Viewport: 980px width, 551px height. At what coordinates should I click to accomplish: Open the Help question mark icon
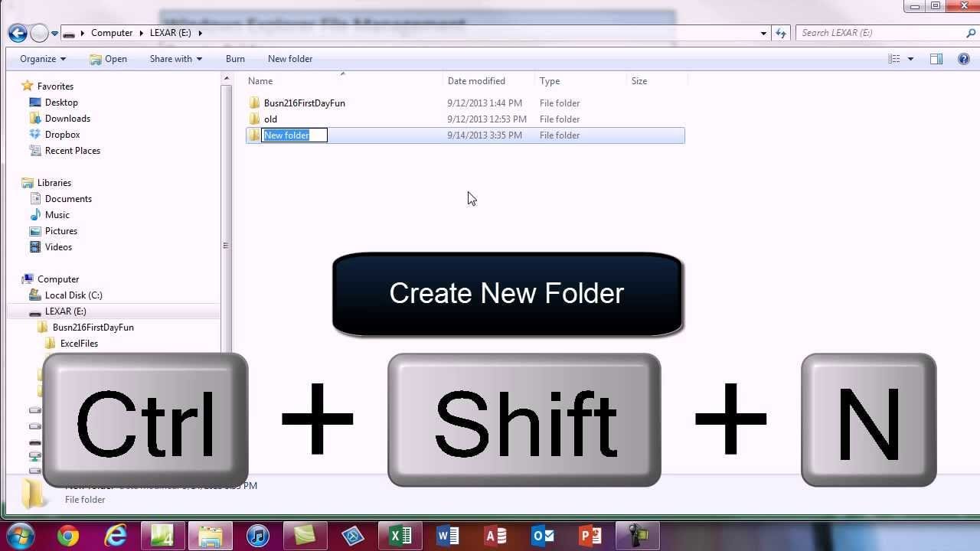[x=963, y=59]
